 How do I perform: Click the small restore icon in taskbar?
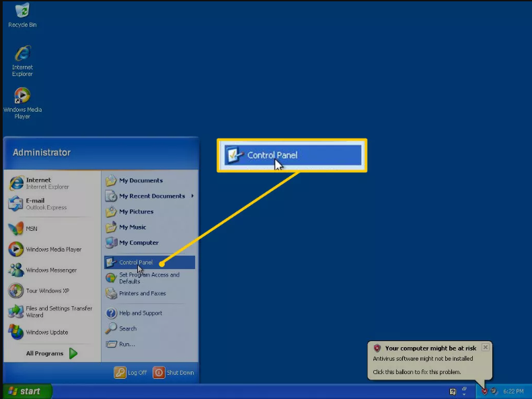click(x=464, y=389)
